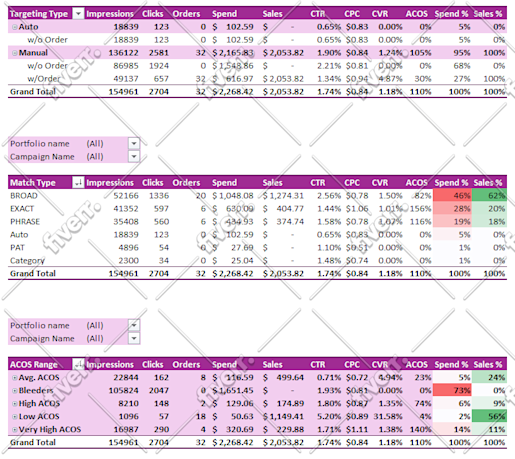Click Low ACOS CVR value 31.58%
The width and height of the screenshot is (515, 459).
388,416
